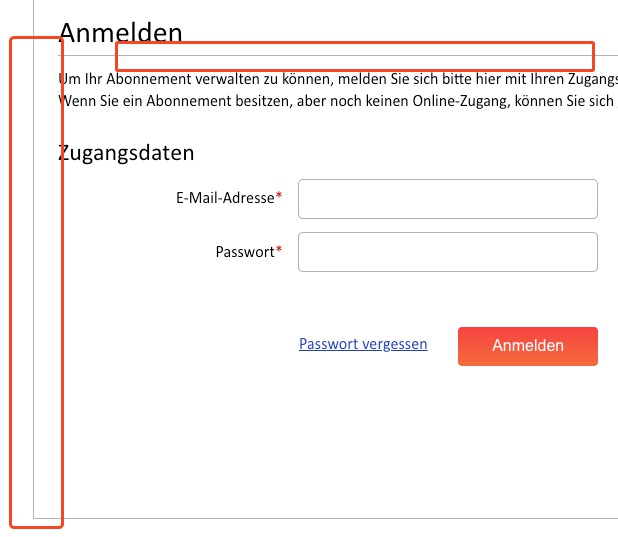Click the line starting "Um Ihr Abonnement verwalten"

[330, 79]
